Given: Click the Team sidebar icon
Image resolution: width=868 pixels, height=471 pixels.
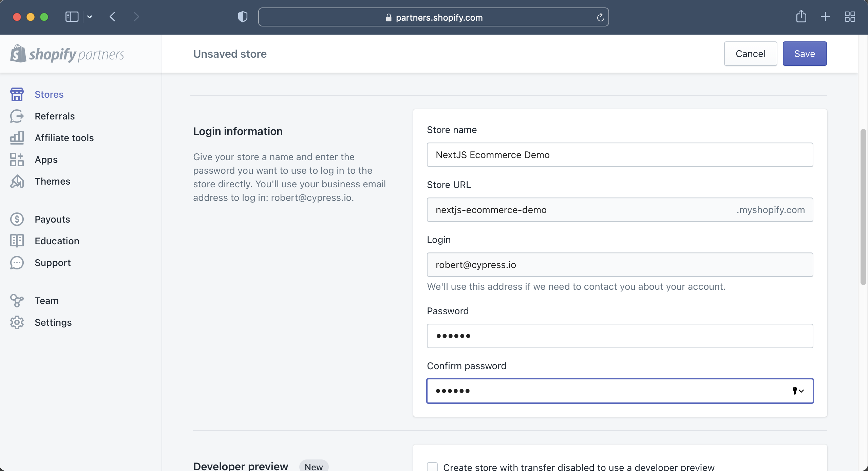Looking at the screenshot, I should tap(17, 301).
